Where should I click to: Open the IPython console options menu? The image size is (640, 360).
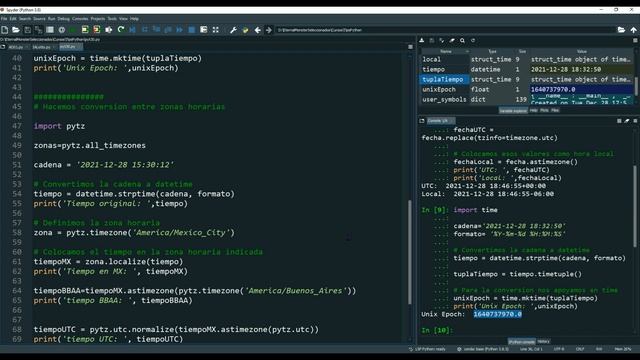click(x=635, y=121)
